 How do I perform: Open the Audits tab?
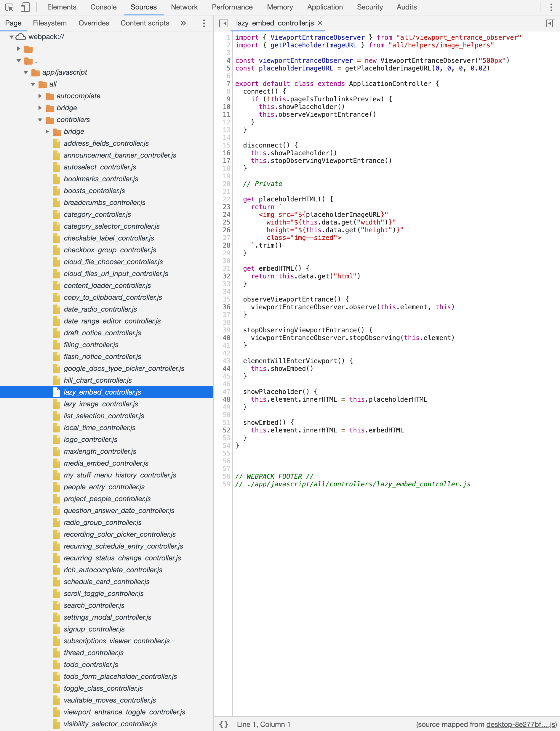point(407,7)
